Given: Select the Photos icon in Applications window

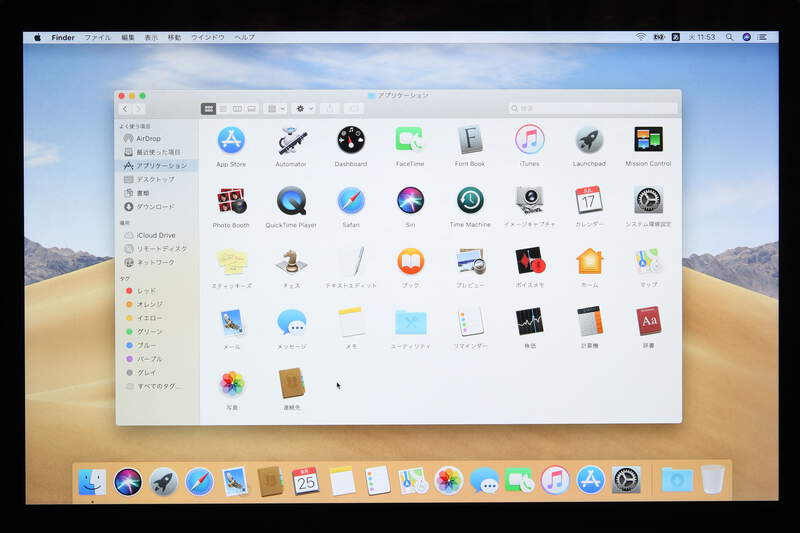Looking at the screenshot, I should coord(232,384).
